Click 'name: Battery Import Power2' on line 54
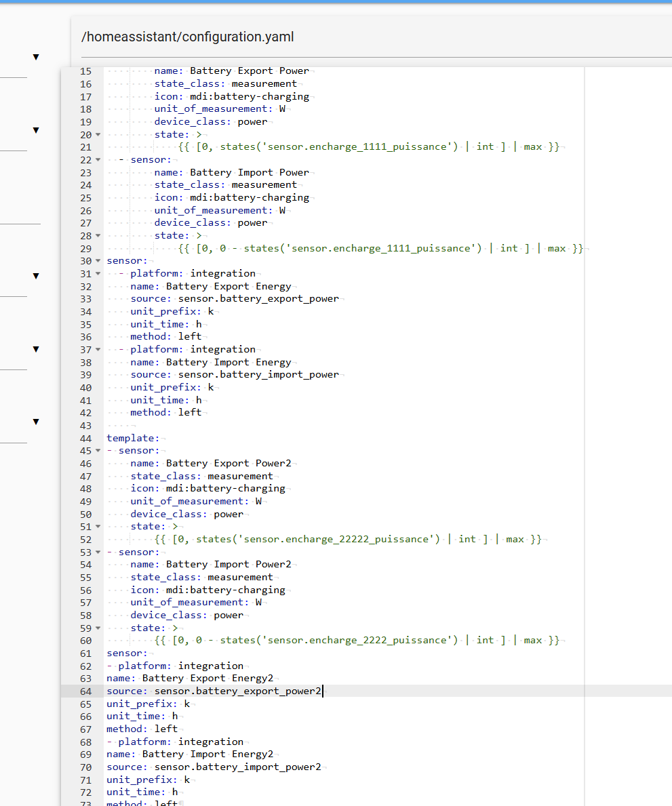Screen dimensions: 672x806 click(211, 565)
